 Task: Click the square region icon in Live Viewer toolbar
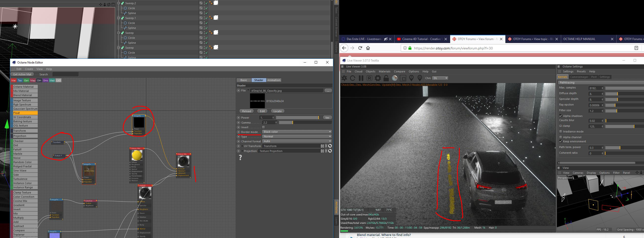pos(403,78)
